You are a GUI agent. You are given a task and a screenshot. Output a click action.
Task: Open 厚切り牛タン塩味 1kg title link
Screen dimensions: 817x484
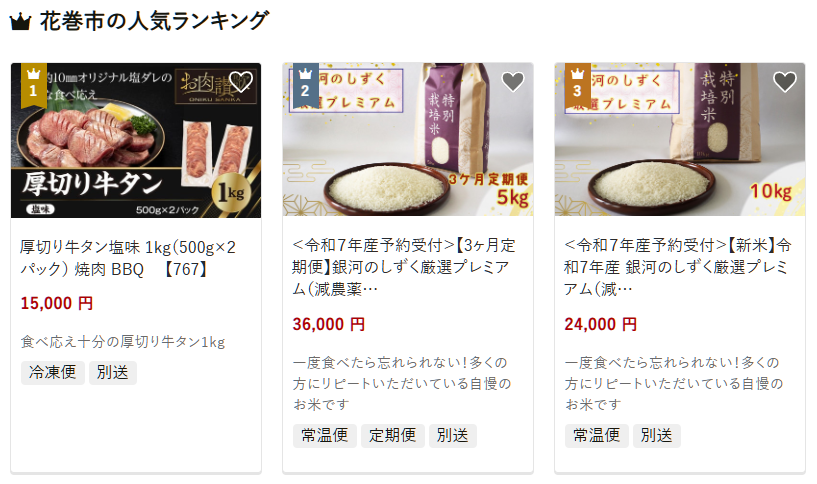tap(128, 258)
